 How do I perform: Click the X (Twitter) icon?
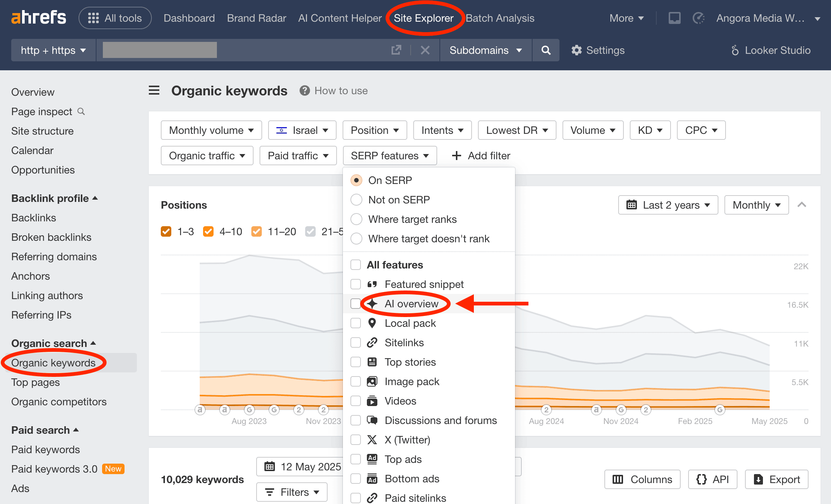[x=372, y=440]
